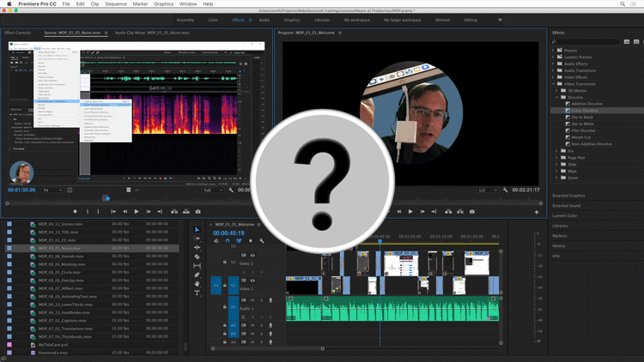The width and height of the screenshot is (644, 362).
Task: Mark In point in Source monitor
Action: click(88, 211)
